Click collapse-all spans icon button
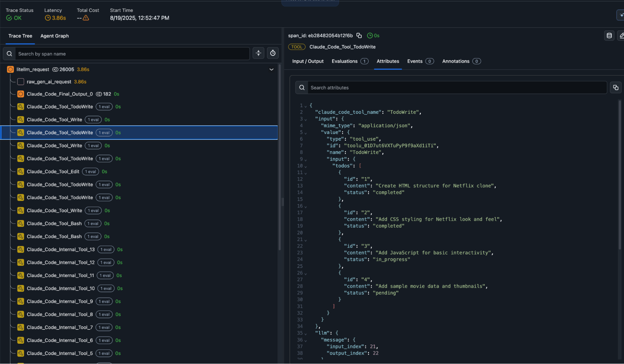624x364 pixels. point(258,53)
